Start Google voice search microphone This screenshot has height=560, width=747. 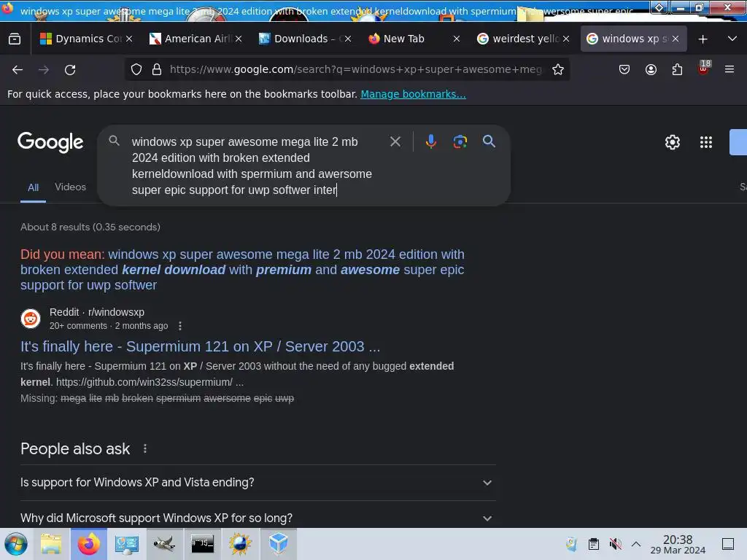[430, 141]
